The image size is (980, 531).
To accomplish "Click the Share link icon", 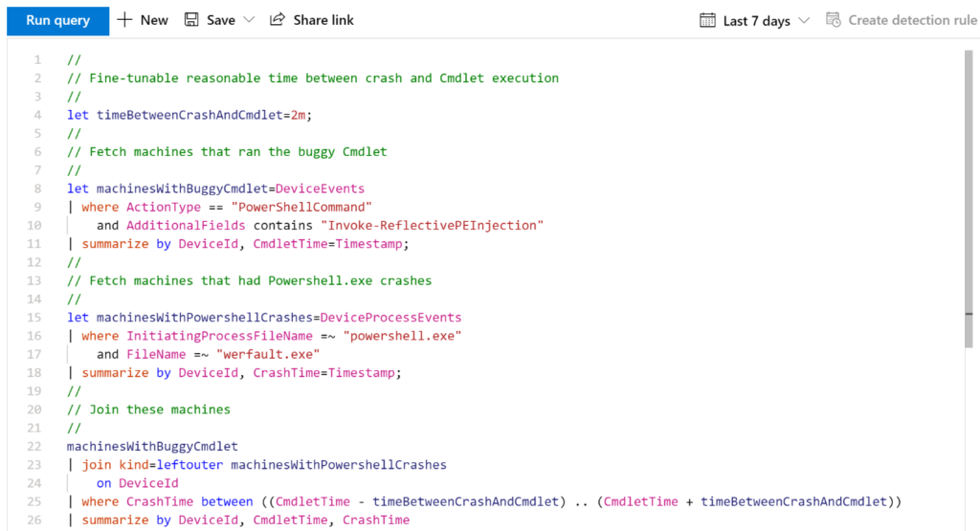I will 278,20.
